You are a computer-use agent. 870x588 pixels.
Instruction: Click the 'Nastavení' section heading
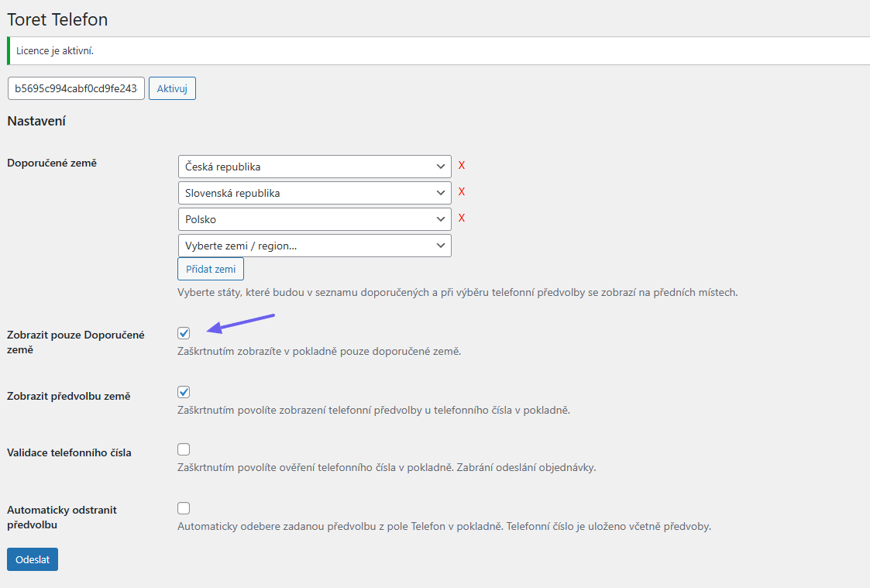[x=36, y=122]
